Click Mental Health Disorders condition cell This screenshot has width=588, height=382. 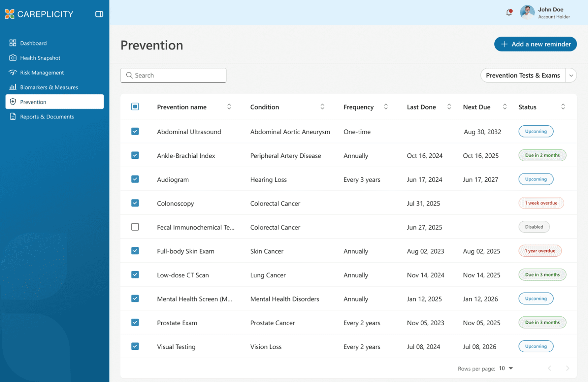tap(284, 299)
